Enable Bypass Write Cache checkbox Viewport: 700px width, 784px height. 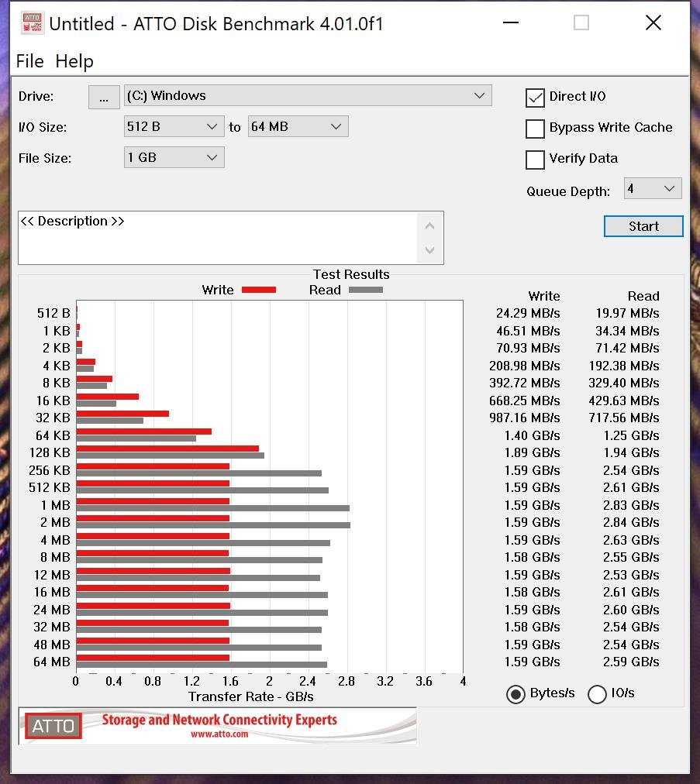pyautogui.click(x=535, y=129)
